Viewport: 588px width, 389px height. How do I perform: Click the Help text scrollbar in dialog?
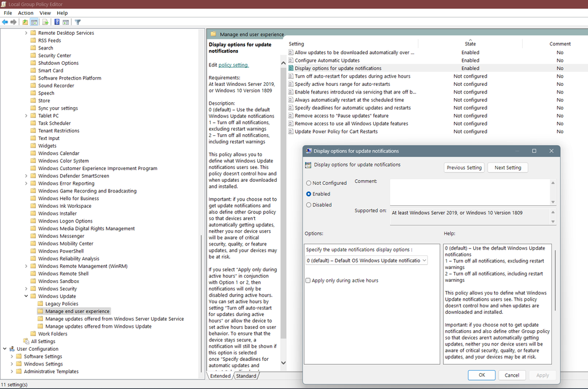coord(554,280)
